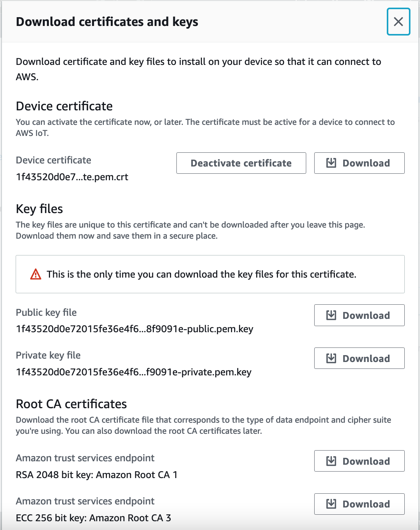Image resolution: width=420 pixels, height=530 pixels.
Task: Click the 'ECC 256 bit key: Amazon Root CA 3' text
Action: [x=94, y=518]
